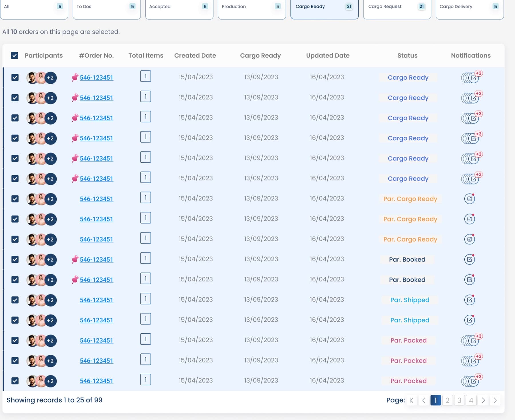Show +2 participants in first Cargo Ready row

click(50, 78)
